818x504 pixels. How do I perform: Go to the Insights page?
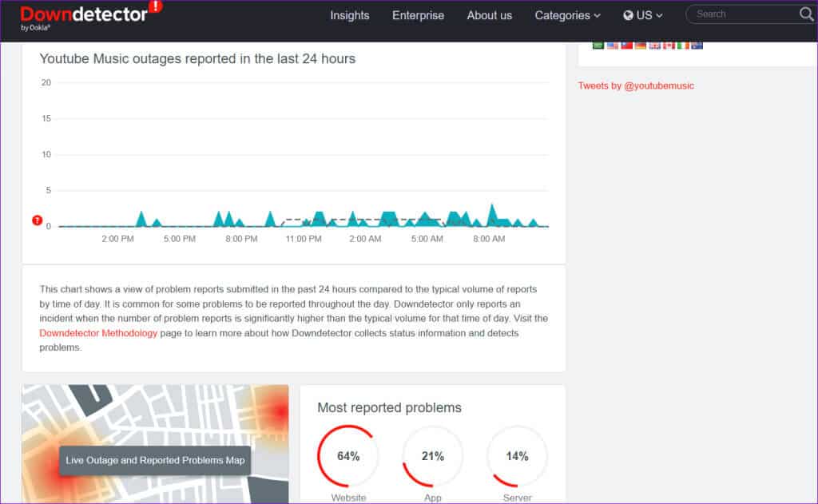(350, 16)
